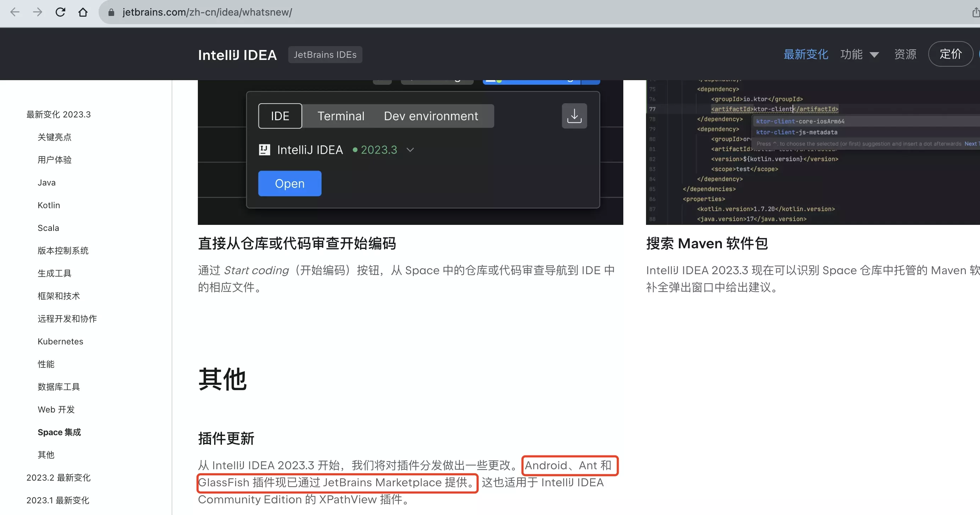Jump to 用户体验 section
This screenshot has height=515, width=980.
[54, 160]
